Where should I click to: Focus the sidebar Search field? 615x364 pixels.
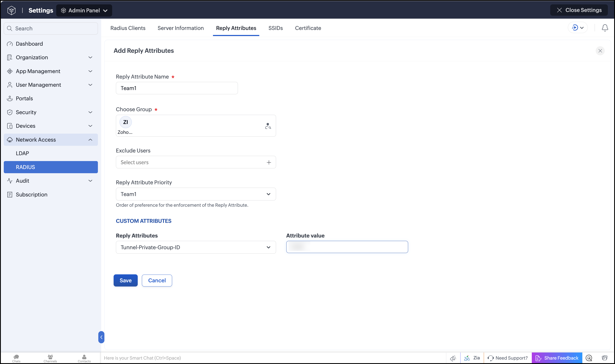pos(51,28)
